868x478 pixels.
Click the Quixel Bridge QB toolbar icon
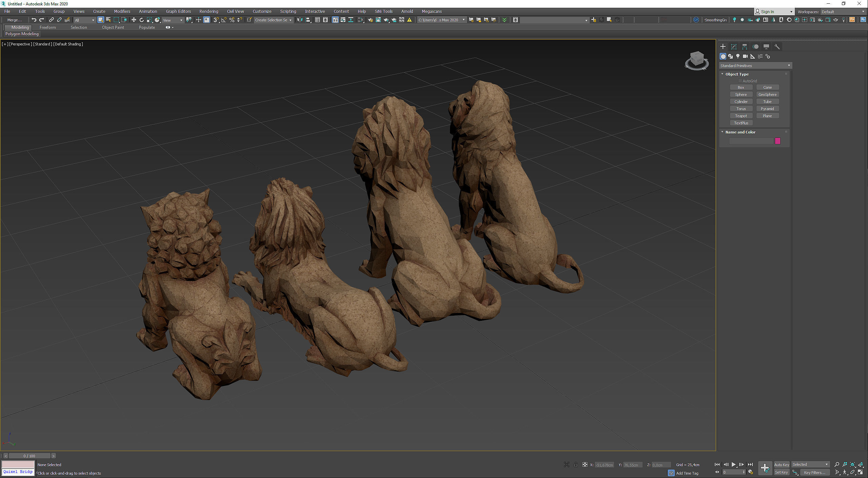click(696, 20)
